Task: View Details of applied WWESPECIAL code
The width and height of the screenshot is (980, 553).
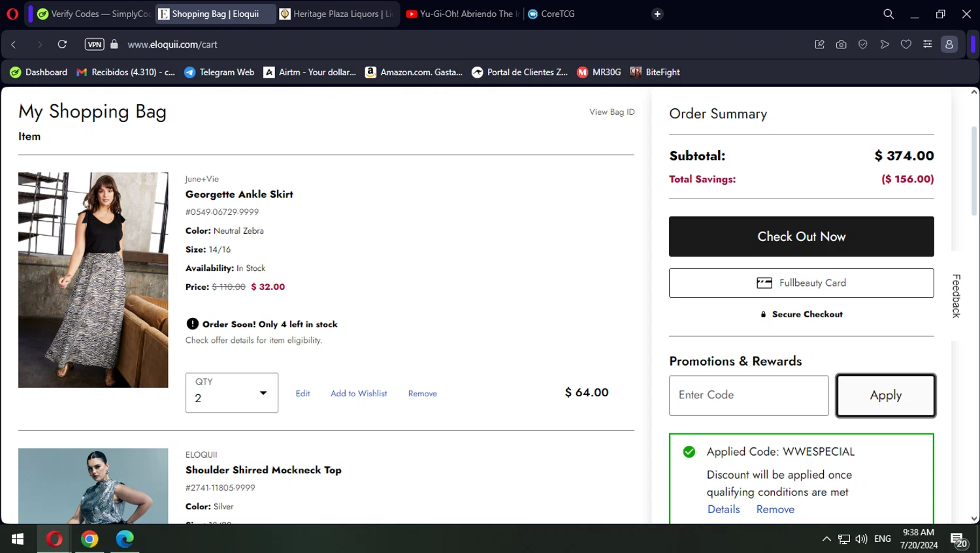Action: [724, 509]
